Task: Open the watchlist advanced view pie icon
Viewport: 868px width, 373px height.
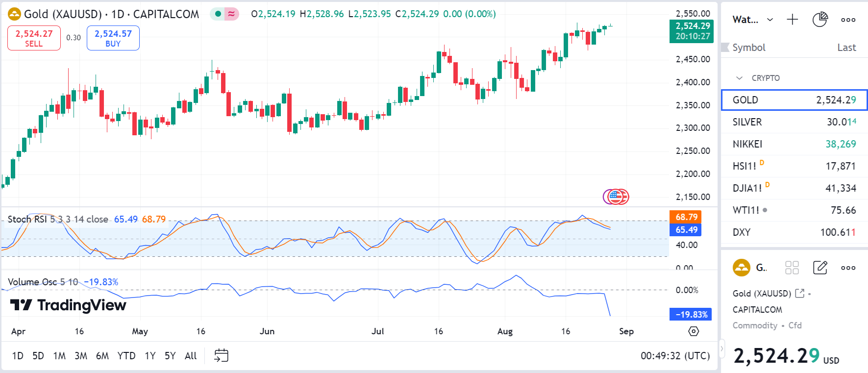Action: 820,20
